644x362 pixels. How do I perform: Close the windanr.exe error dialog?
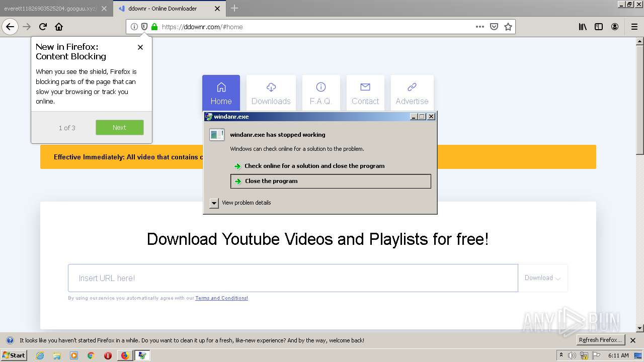(431, 117)
